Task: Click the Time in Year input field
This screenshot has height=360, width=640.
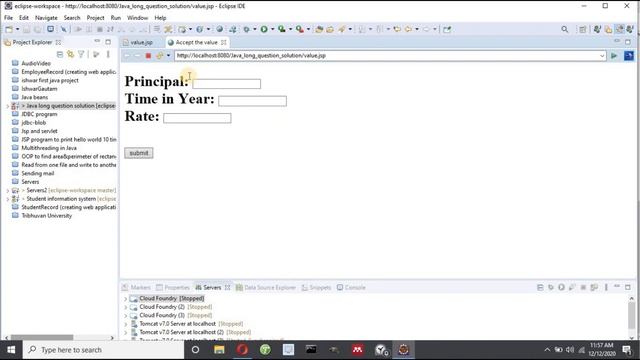Action: point(252,101)
